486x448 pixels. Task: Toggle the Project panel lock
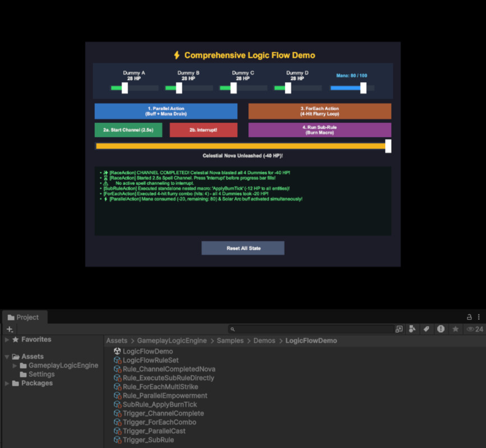pos(469,317)
